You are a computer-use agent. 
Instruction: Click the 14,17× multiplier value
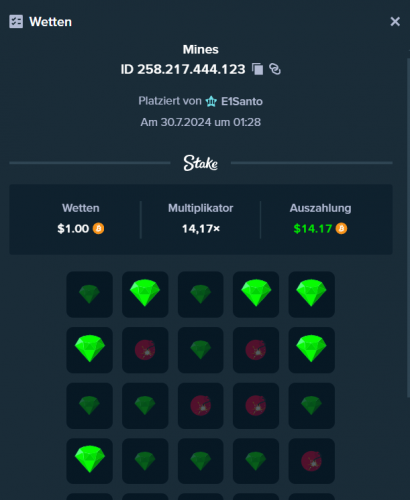[x=201, y=229]
